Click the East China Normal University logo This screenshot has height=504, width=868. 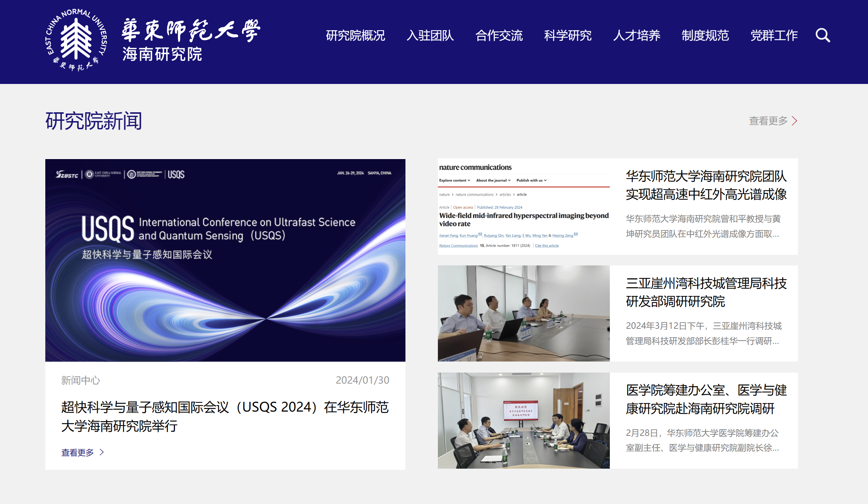(76, 40)
